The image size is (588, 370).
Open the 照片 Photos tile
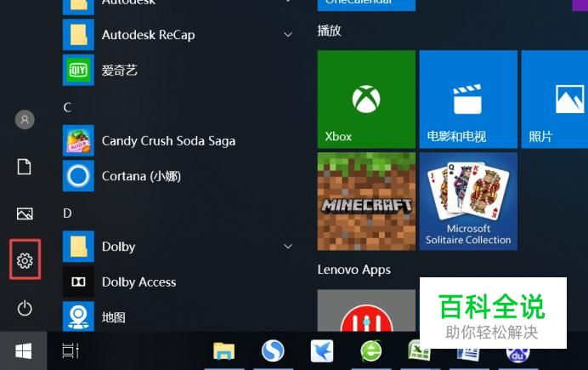tap(555, 100)
